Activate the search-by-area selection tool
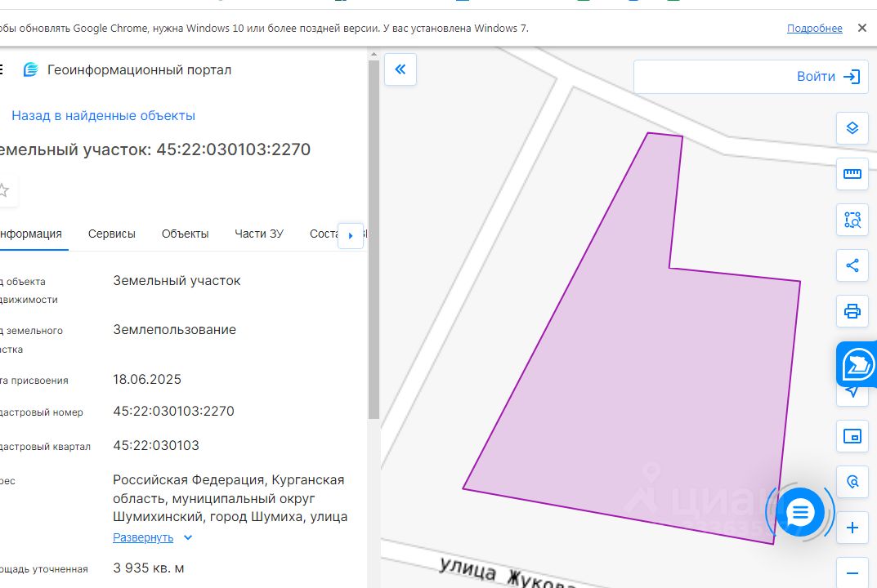Image resolution: width=877 pixels, height=588 pixels. pyautogui.click(x=852, y=220)
